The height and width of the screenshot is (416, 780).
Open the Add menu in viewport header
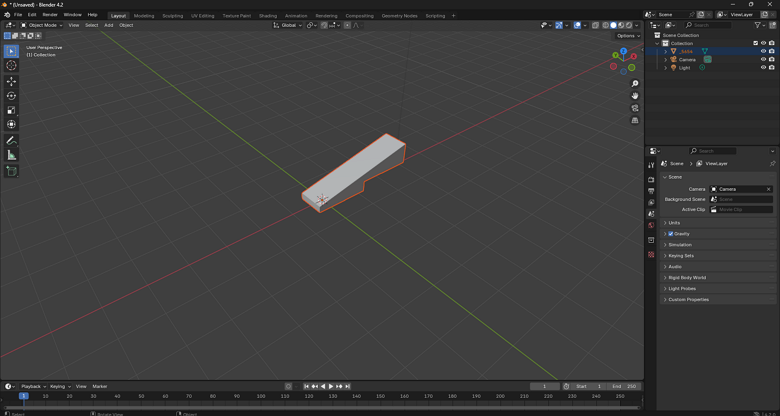click(x=108, y=25)
